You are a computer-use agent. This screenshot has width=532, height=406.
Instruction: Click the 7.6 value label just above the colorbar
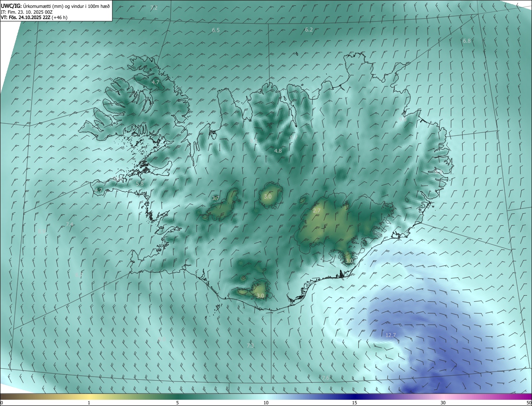click(x=325, y=377)
